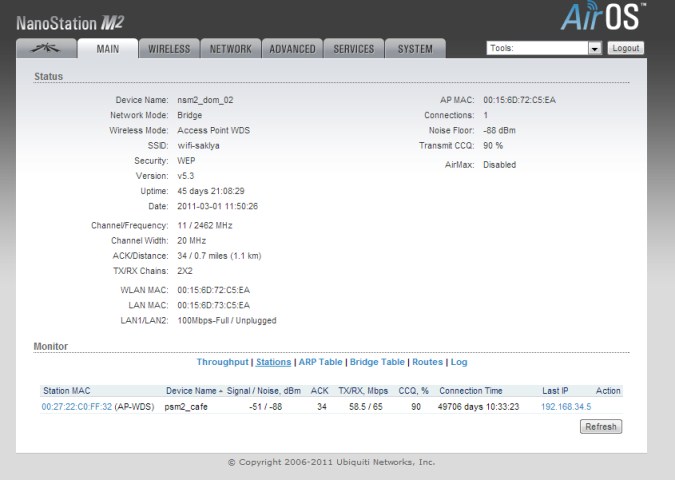The height and width of the screenshot is (480, 675).
Task: Select the Date value 2011-03-01 11:50:26
Action: click(217, 206)
